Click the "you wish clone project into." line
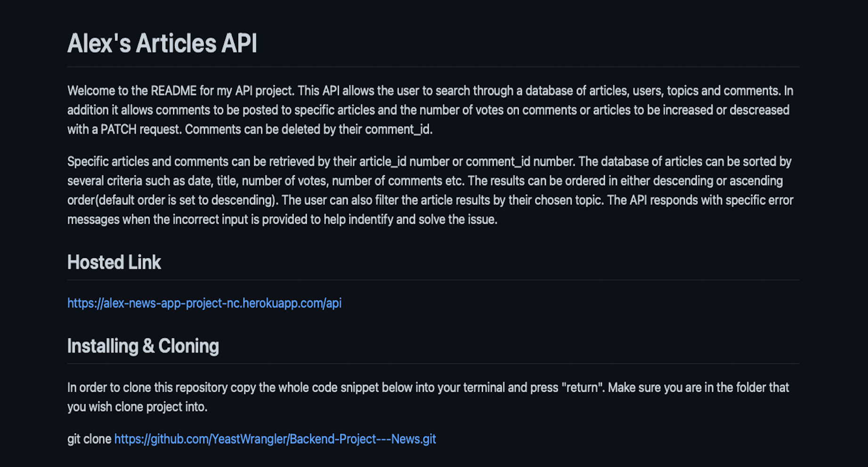Image resolution: width=868 pixels, height=467 pixels. (x=137, y=407)
